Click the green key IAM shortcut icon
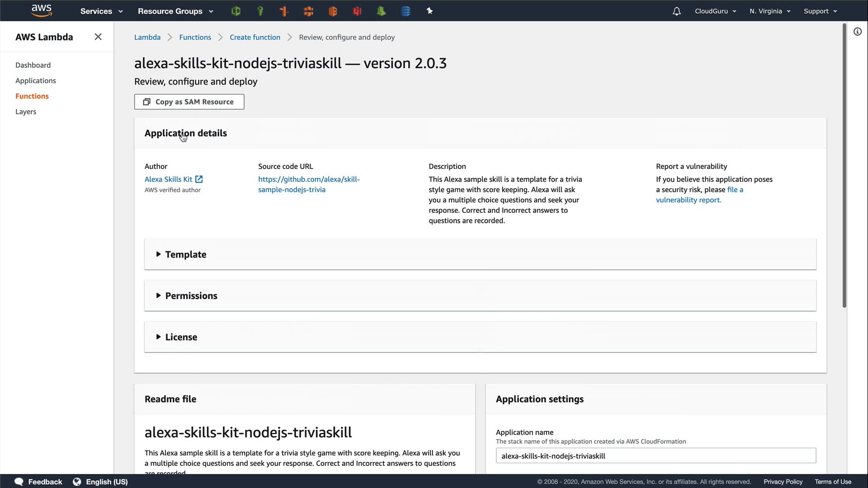Image resolution: width=868 pixels, height=488 pixels. (x=260, y=11)
